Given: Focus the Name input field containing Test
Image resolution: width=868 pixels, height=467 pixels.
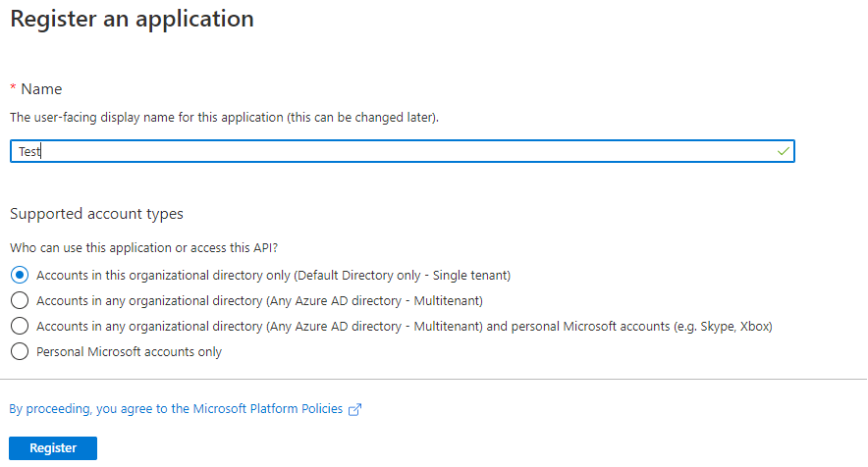Looking at the screenshot, I should click(x=403, y=151).
